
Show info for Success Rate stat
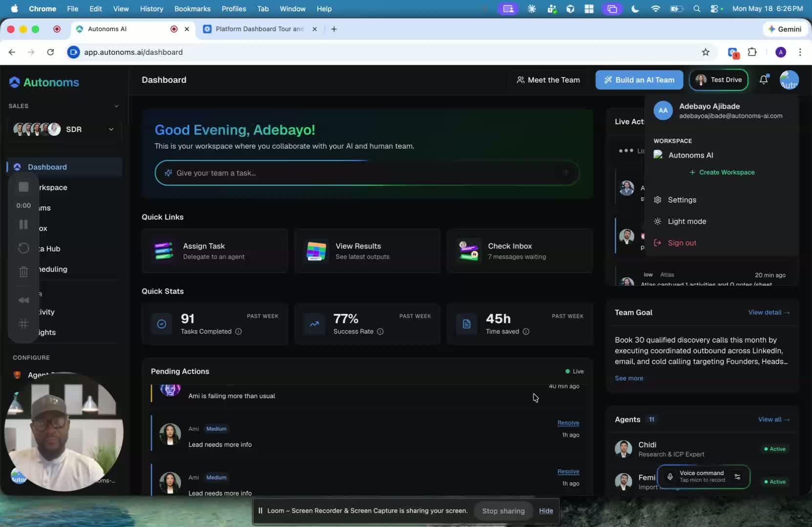pyautogui.click(x=380, y=331)
